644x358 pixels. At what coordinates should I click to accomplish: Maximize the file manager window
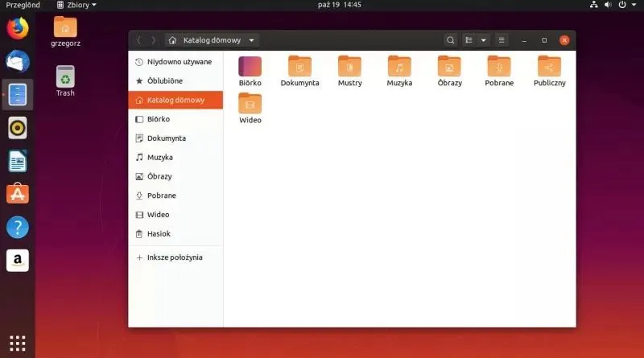544,40
